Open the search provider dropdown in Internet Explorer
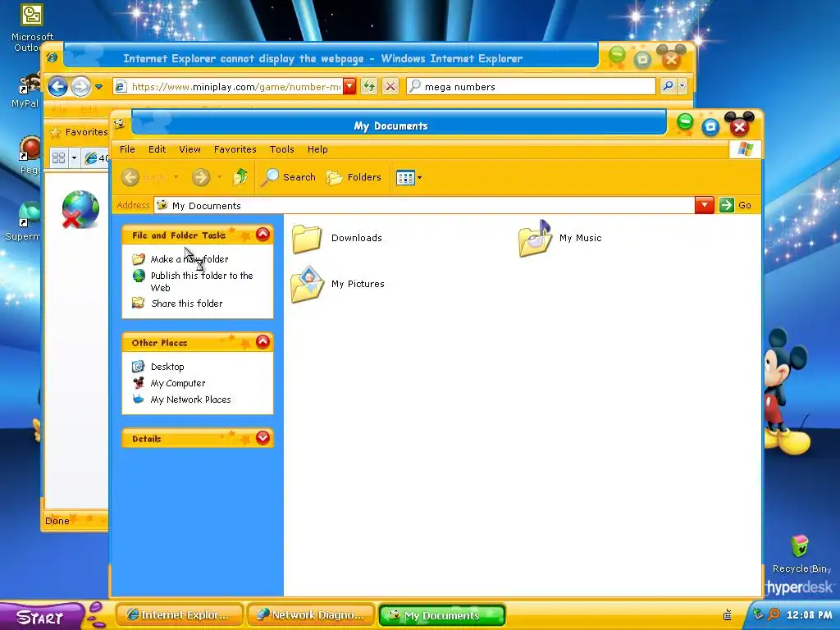Screen dimensions: 840x630 [x=682, y=85]
